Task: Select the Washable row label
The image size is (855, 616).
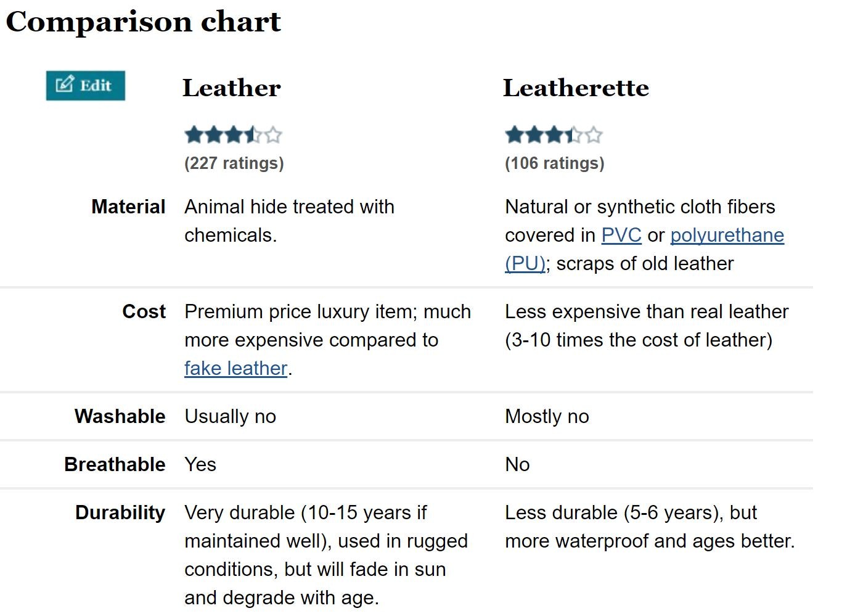Action: click(120, 417)
